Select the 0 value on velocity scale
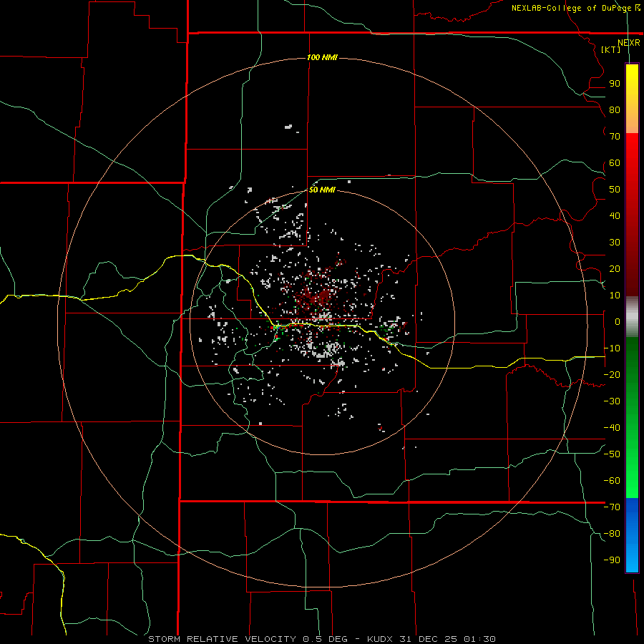Image resolution: width=644 pixels, height=644 pixels. [x=618, y=322]
